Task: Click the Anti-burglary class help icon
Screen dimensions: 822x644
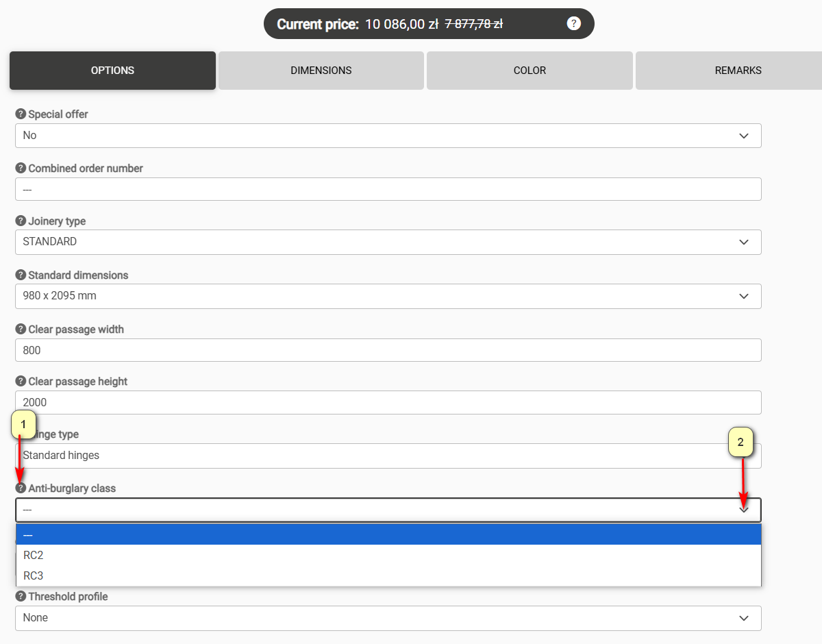Action: click(21, 488)
